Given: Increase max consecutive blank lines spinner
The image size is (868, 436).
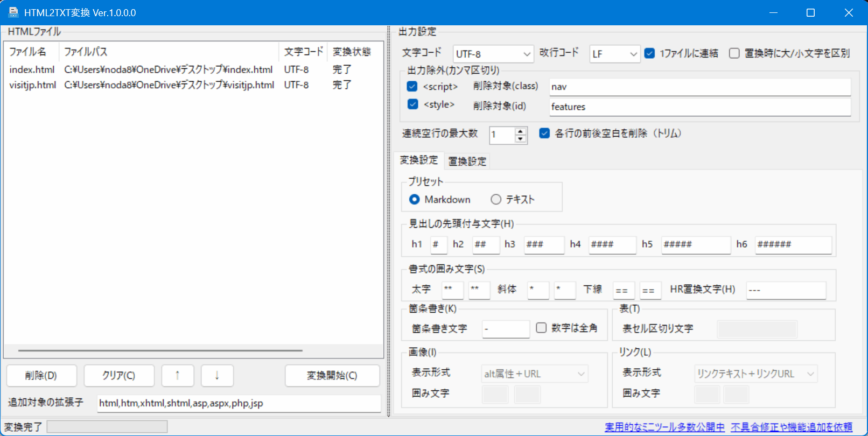Looking at the screenshot, I should [520, 131].
